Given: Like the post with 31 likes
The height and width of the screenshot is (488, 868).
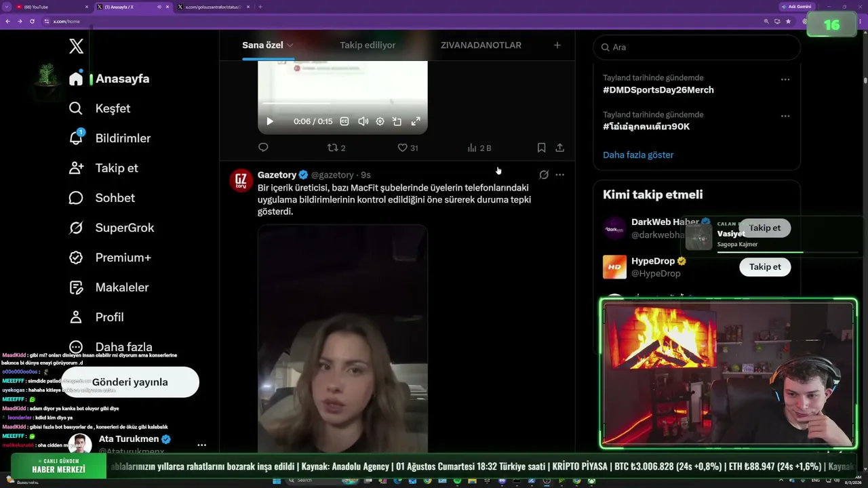Looking at the screenshot, I should [x=408, y=148].
